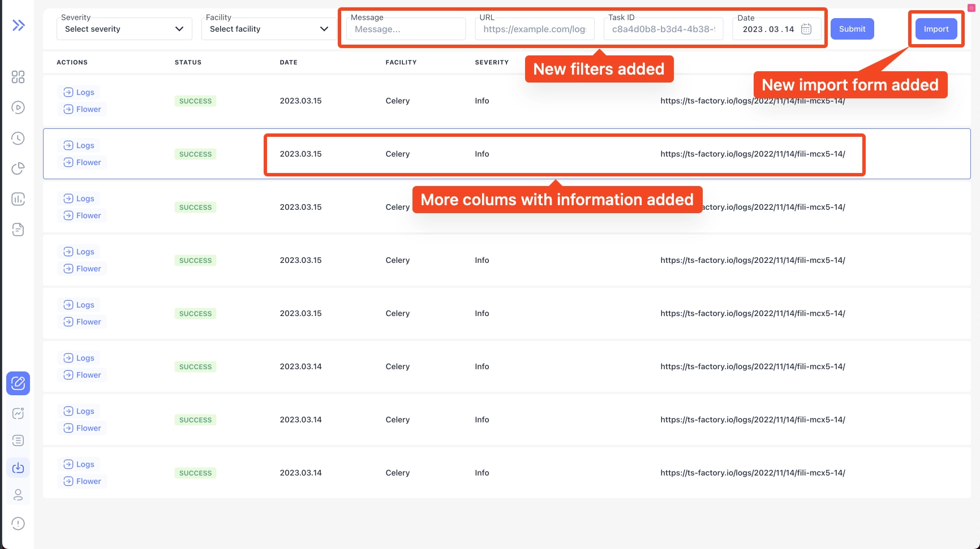Screen dimensions: 980x549
Task: Click the Submit button
Action: (852, 29)
